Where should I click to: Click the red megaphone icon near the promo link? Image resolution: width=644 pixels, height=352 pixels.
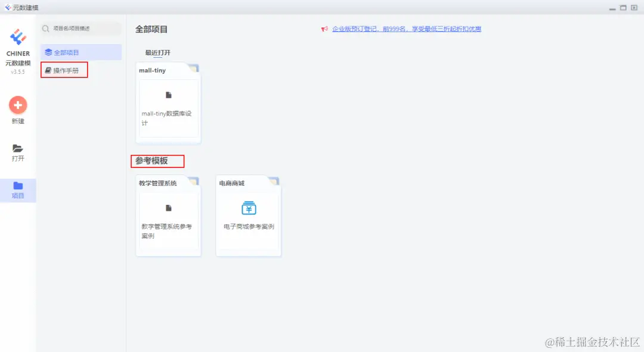point(324,29)
